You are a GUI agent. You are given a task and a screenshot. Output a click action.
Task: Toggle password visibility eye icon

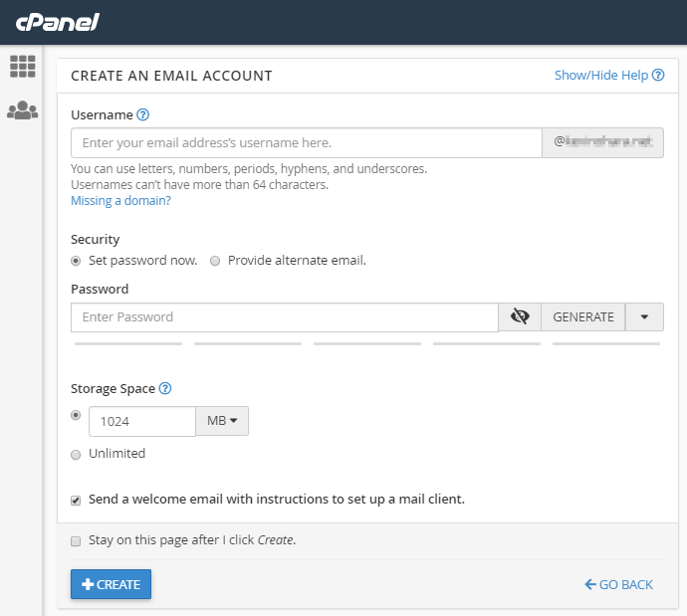point(519,316)
